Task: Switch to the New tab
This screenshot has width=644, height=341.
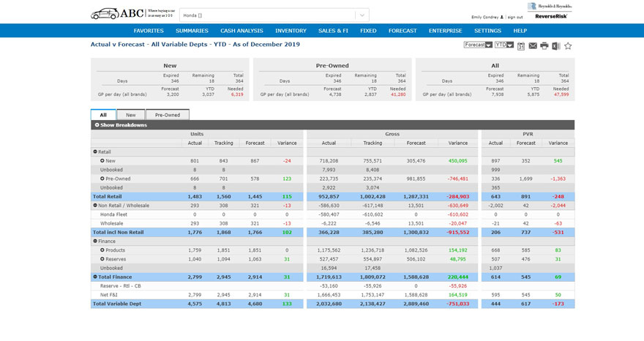Action: [130, 115]
